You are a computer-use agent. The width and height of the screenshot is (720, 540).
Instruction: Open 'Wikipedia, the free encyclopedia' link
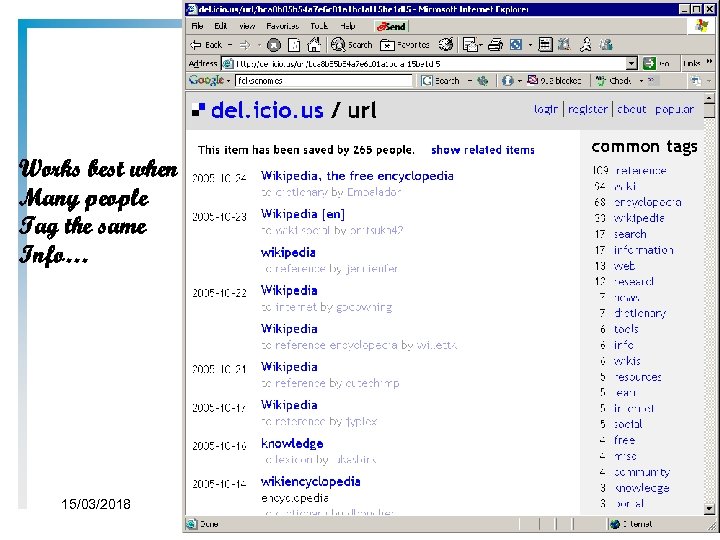coord(357,176)
